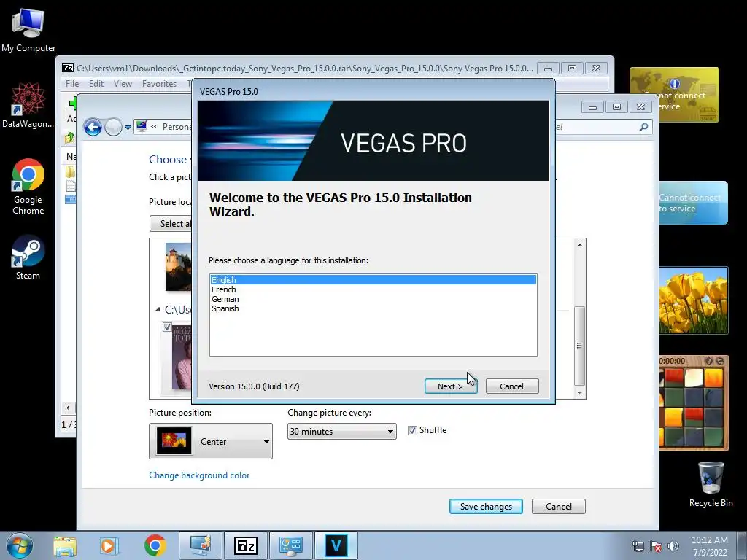The width and height of the screenshot is (747, 560).
Task: Click Select all button in background window
Action: pyautogui.click(x=171, y=223)
